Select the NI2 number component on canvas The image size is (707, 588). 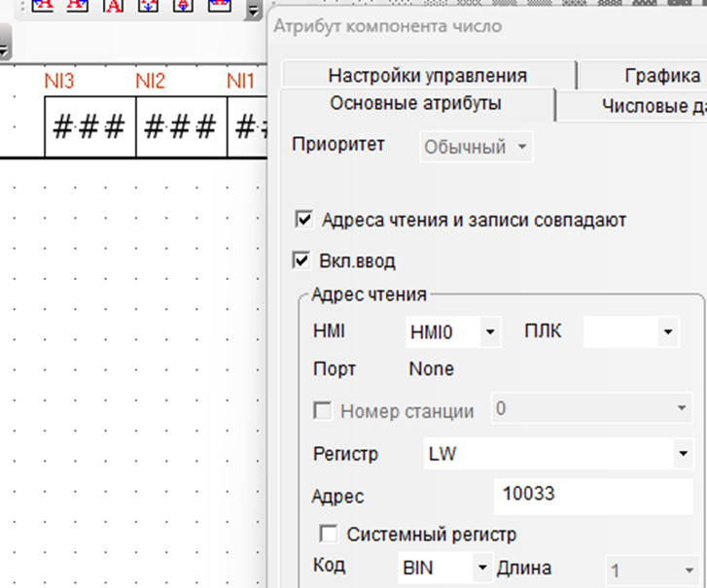[181, 126]
